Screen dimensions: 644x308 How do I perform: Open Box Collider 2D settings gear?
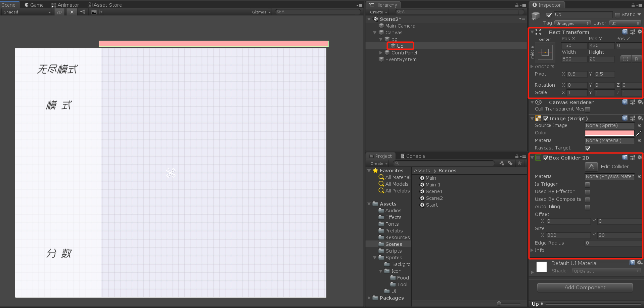point(640,157)
